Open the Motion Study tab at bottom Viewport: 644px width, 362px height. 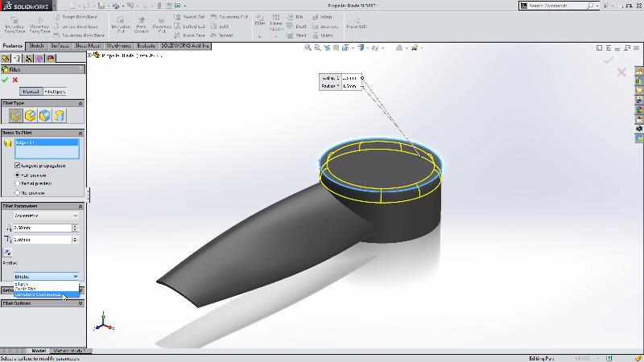(69, 351)
